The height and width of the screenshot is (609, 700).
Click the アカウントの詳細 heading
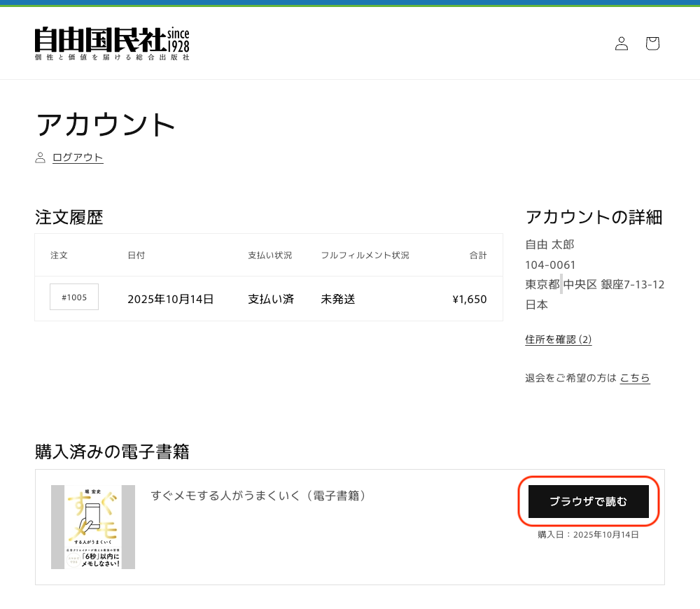point(594,217)
